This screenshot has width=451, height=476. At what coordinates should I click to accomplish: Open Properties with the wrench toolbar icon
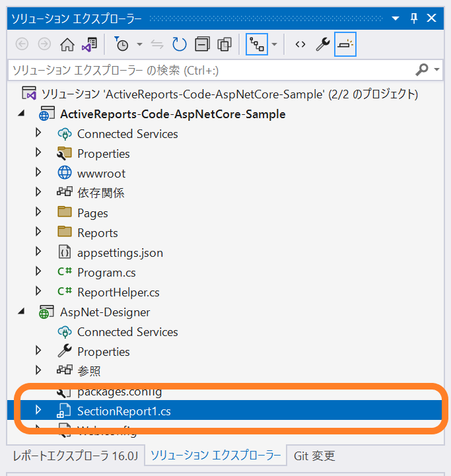322,44
